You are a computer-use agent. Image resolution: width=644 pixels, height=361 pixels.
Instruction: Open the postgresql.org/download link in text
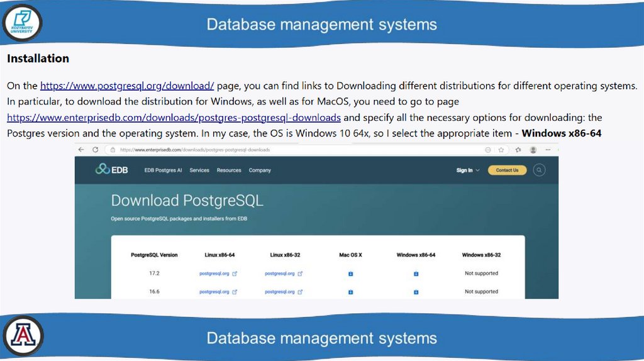click(x=127, y=86)
